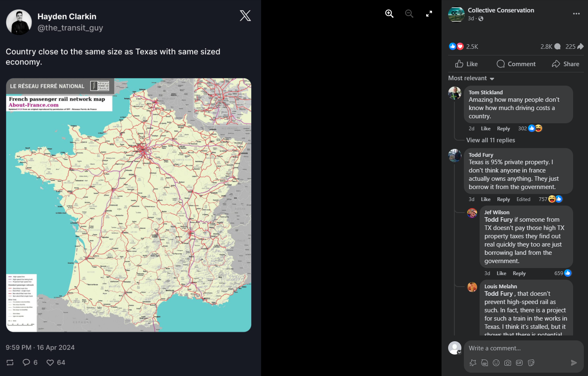This screenshot has width=588, height=376.
Task: View the 225 shares count
Action: tap(574, 46)
